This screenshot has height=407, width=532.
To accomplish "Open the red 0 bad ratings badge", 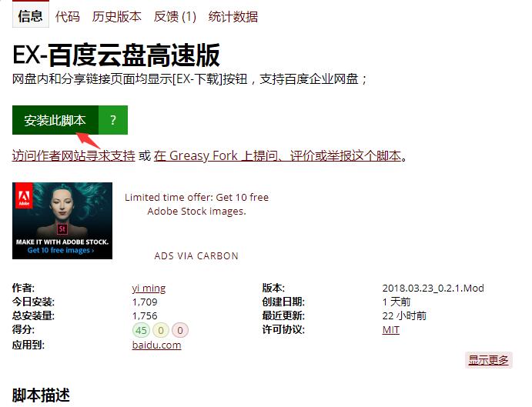I will (180, 330).
